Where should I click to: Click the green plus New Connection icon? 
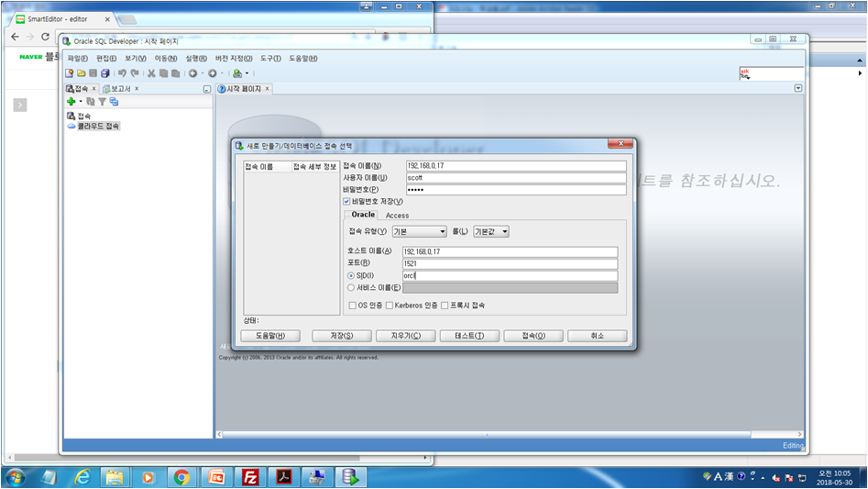tap(71, 101)
